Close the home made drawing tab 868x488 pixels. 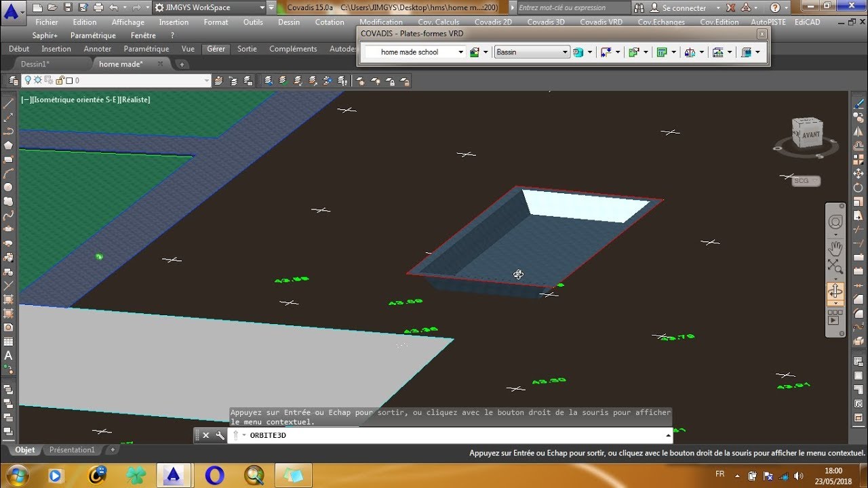[x=161, y=64]
